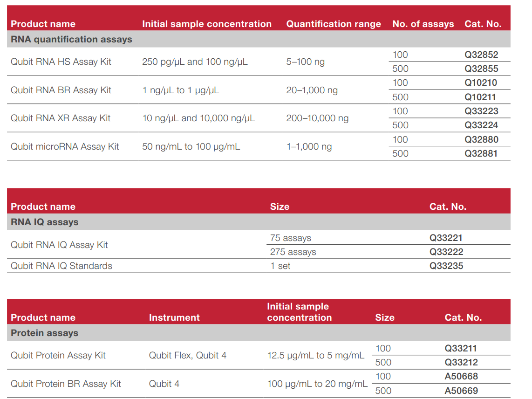Select Qubit Protein Assay Kit name
532x399 pixels.
58,356
